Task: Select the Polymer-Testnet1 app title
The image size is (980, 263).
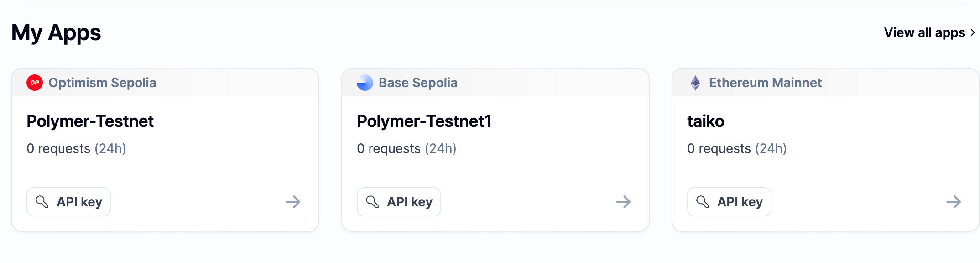Action: (x=424, y=121)
